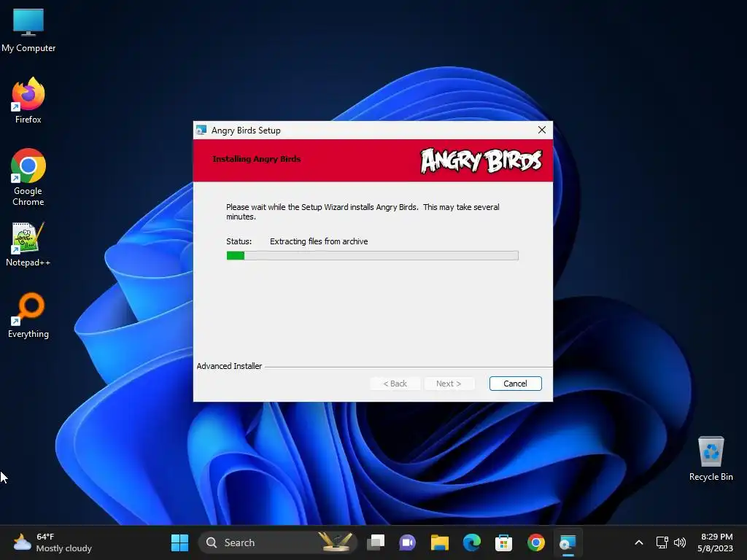This screenshot has height=560, width=747.
Task: Launch Chrome from the taskbar
Action: tap(536, 542)
